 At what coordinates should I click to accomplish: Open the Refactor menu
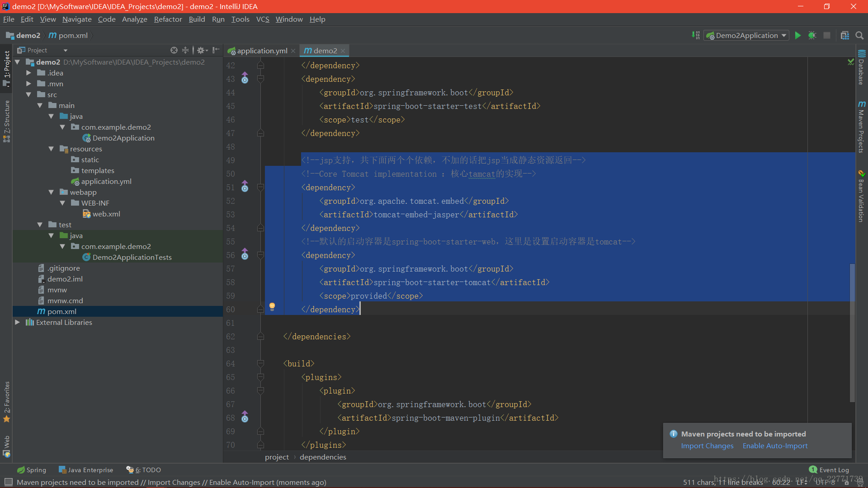point(168,19)
